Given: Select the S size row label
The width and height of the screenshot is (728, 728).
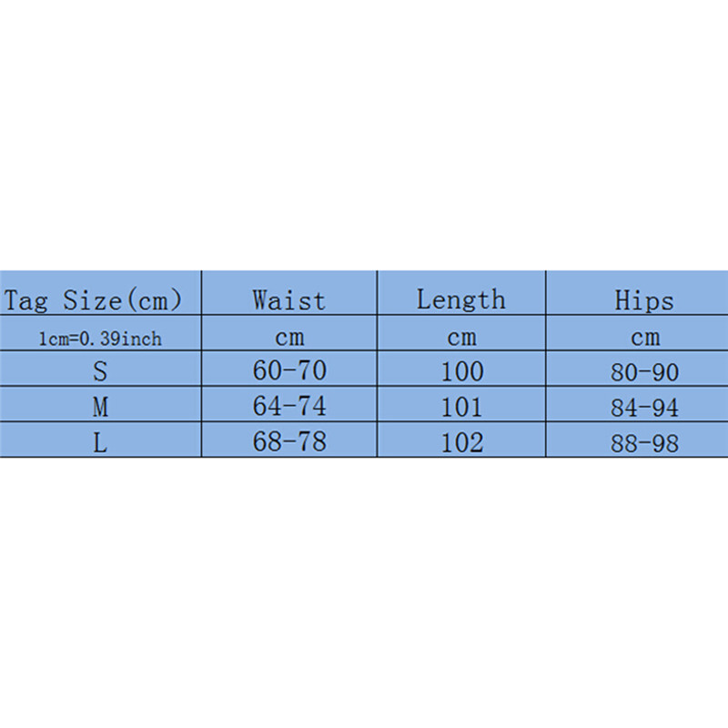Looking at the screenshot, I should pos(100,371).
